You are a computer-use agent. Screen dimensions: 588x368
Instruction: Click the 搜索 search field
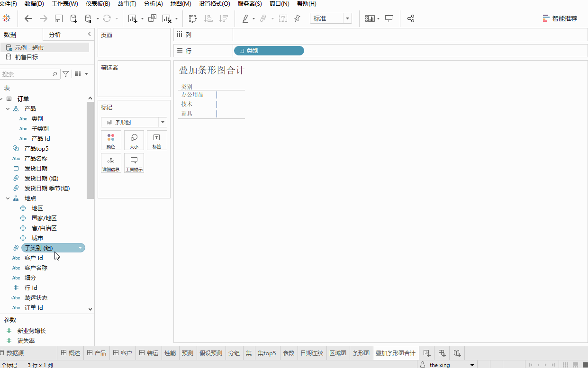(x=30, y=74)
